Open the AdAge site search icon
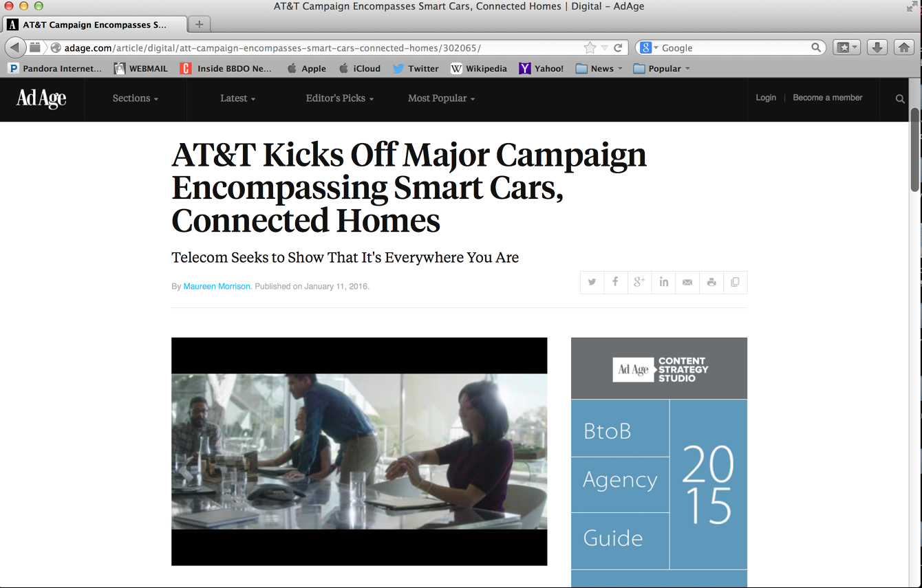This screenshot has height=588, width=922. [x=900, y=99]
